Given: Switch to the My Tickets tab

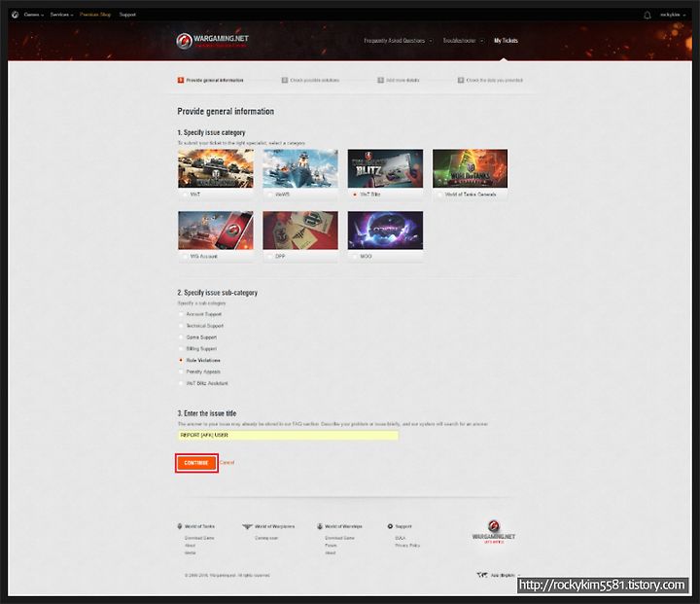Looking at the screenshot, I should coord(506,41).
